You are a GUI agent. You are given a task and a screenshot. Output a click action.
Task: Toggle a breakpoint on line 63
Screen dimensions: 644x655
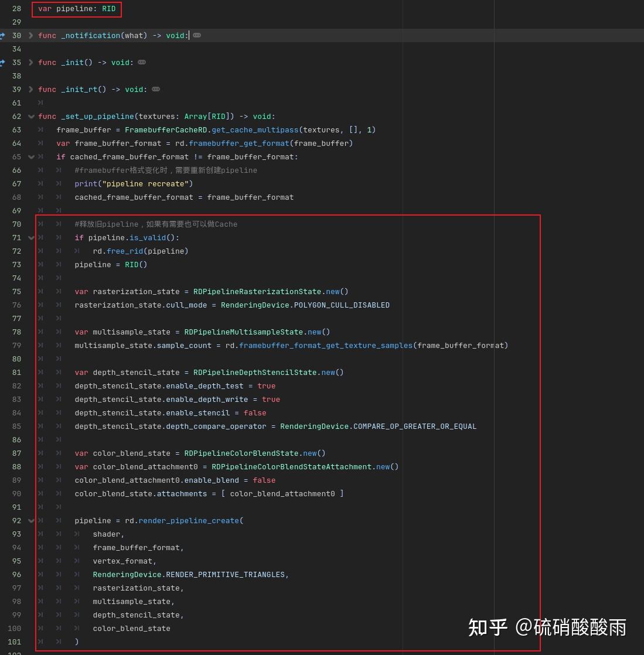pos(16,129)
